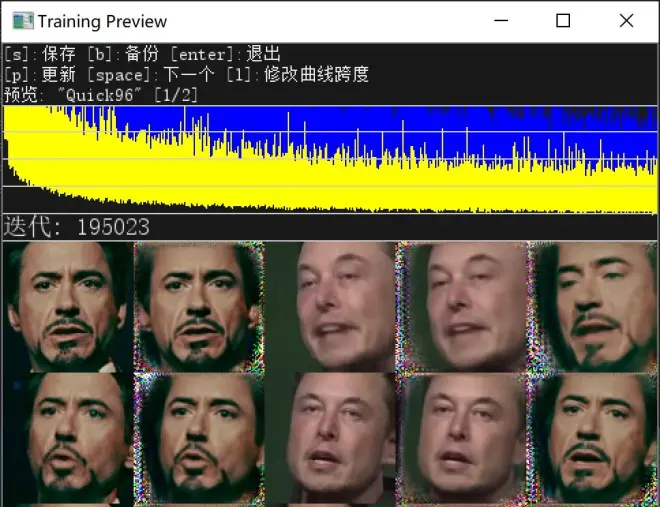This screenshot has height=507, width=660.
Task: Click the iteration count "迭代: 195023"
Action: click(x=77, y=227)
